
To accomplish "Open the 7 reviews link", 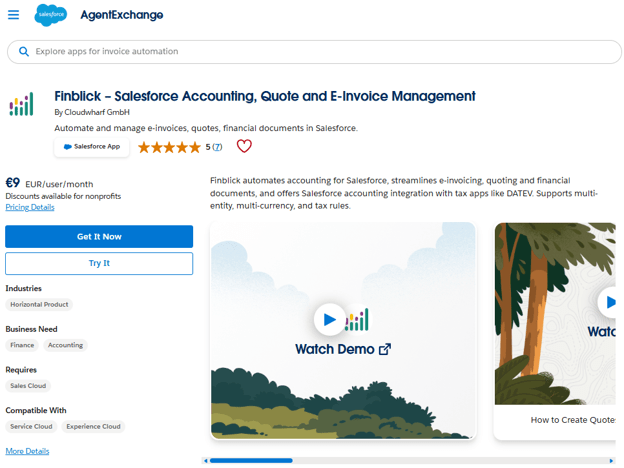I will pos(217,147).
